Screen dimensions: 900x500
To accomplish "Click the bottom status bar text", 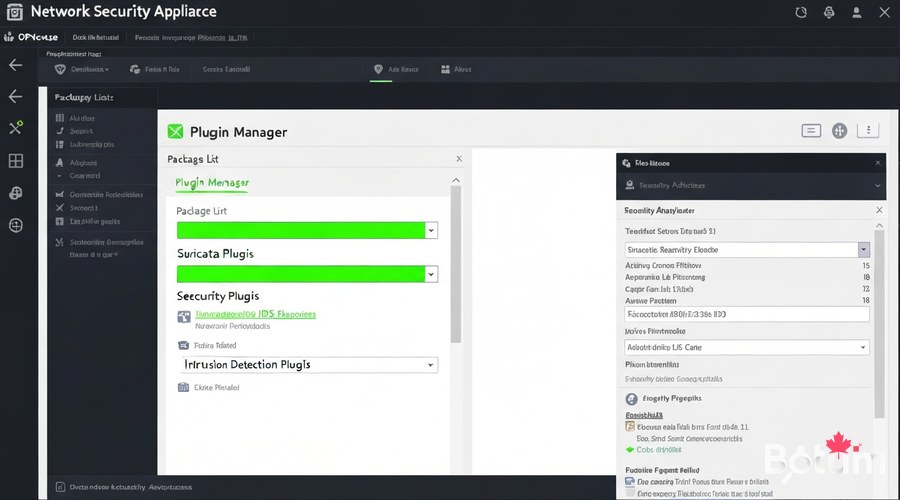I will (131, 487).
